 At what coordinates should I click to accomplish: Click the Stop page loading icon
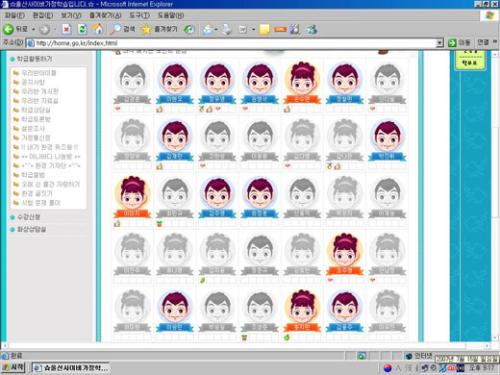tap(67, 29)
